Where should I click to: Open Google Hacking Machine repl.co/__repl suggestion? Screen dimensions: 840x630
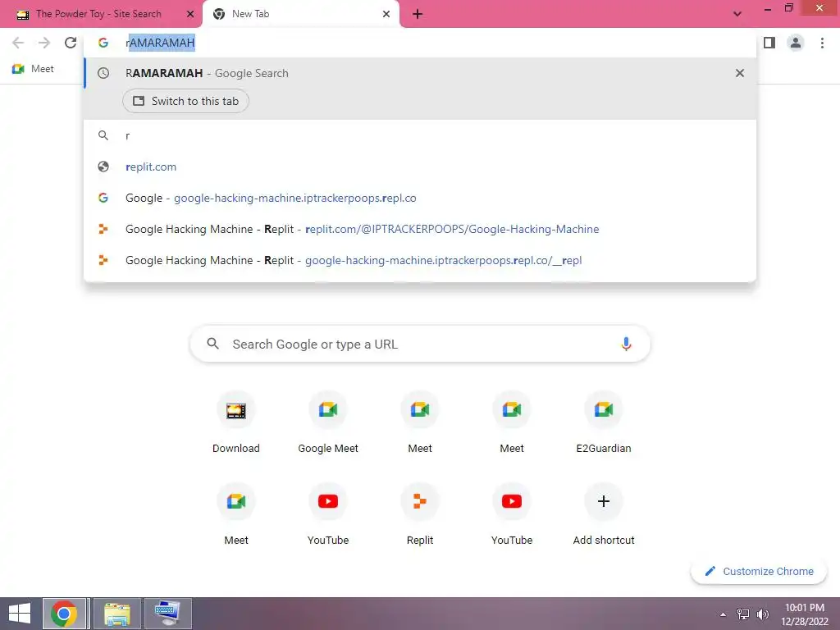420,260
